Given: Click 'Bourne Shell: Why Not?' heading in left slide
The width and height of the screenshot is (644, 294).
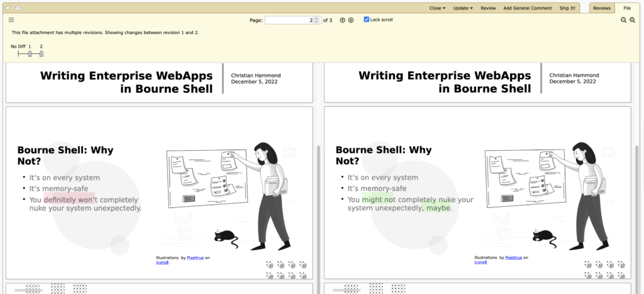Looking at the screenshot, I should [65, 156].
